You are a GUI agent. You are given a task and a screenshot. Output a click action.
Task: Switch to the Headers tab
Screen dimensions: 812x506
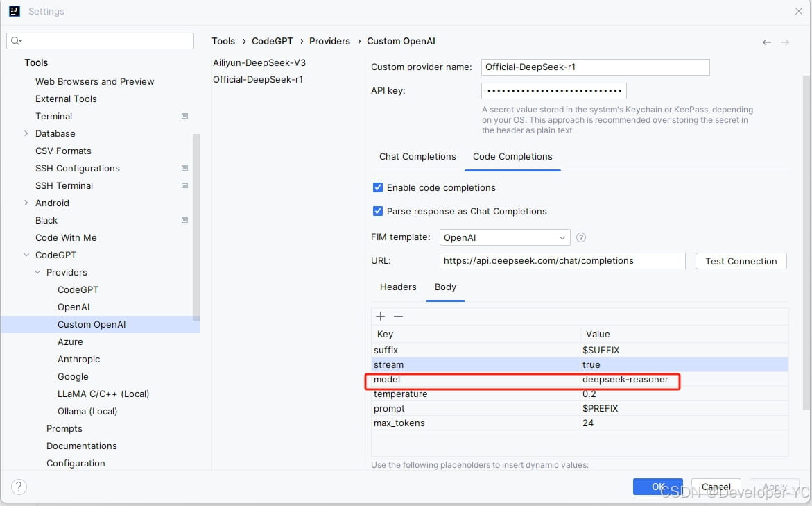click(398, 287)
